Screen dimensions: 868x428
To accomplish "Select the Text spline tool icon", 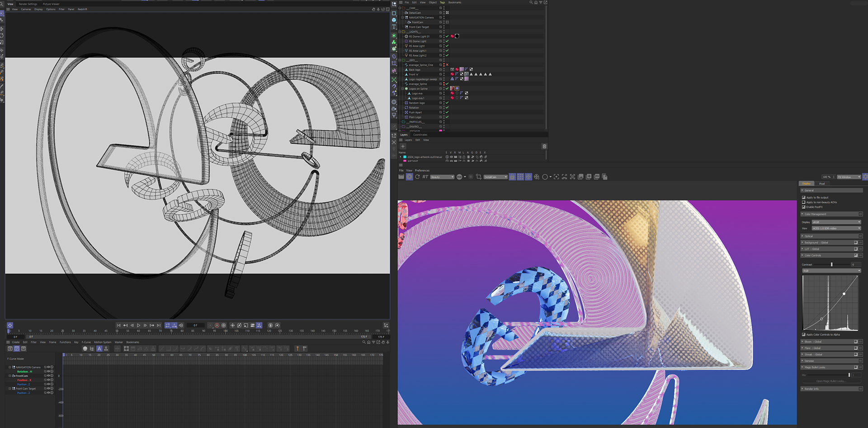I will coord(394,27).
